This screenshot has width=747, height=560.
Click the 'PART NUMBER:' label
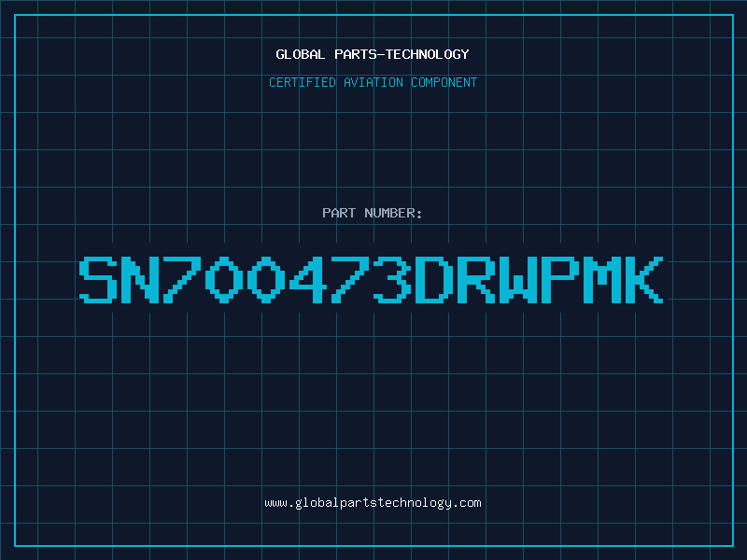373,213
